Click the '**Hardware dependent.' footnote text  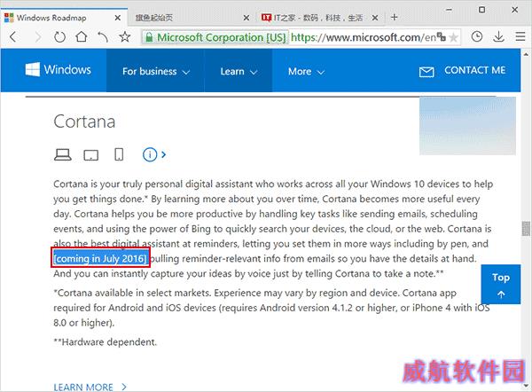[x=106, y=341]
